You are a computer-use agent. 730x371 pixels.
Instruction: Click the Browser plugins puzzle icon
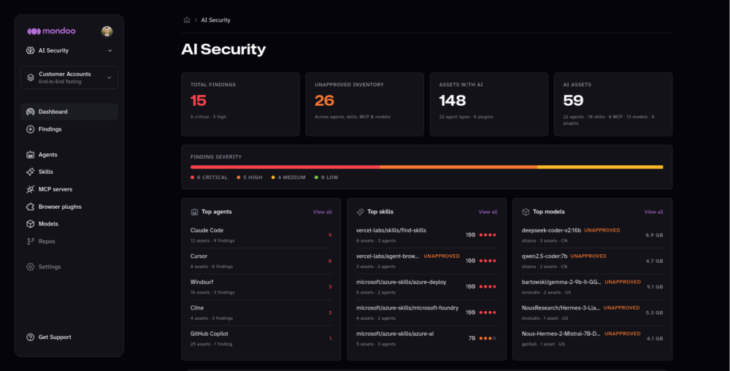click(30, 207)
